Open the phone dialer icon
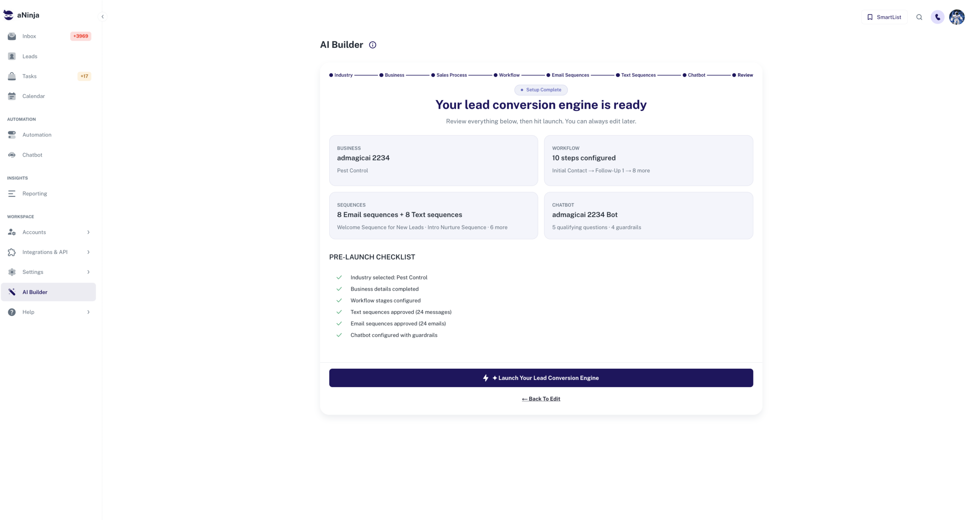 (938, 17)
